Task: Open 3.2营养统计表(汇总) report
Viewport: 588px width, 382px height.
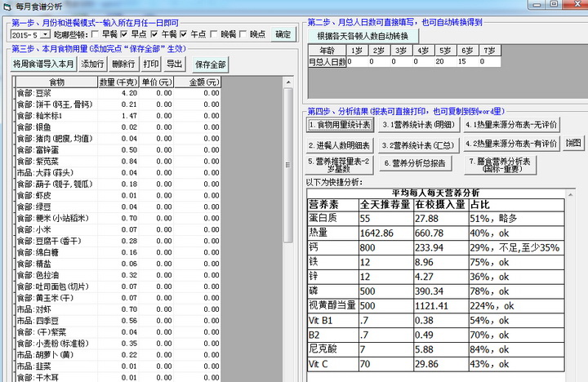Action: pos(418,145)
